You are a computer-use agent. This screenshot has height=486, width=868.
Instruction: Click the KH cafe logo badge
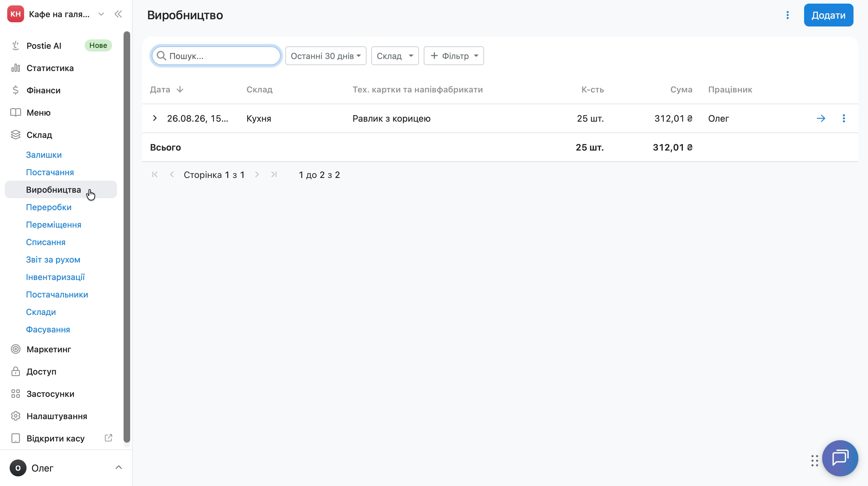[15, 14]
